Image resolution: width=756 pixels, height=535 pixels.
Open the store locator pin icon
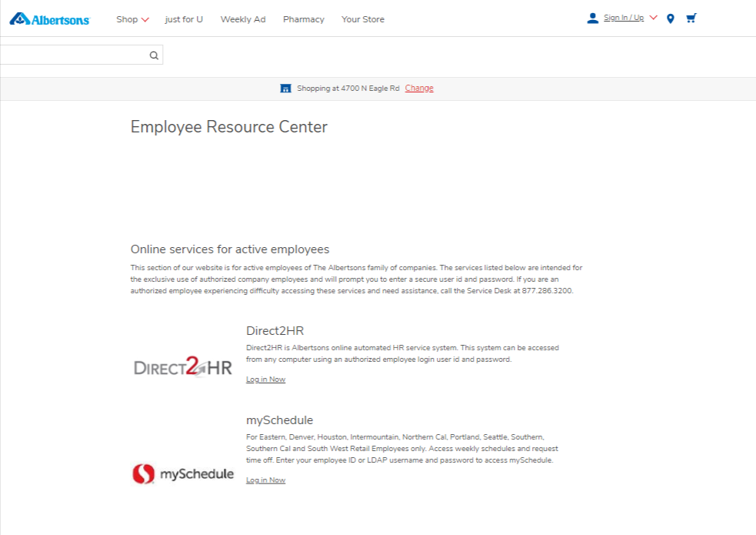coord(671,18)
